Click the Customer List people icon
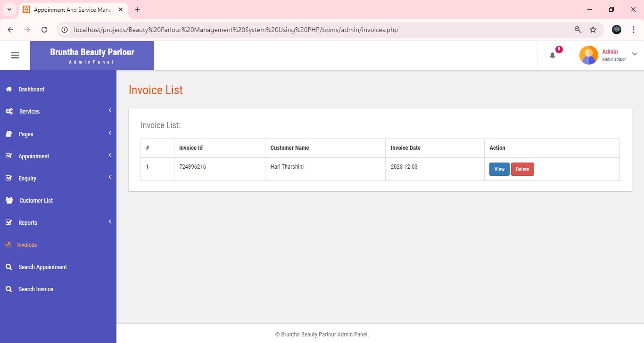This screenshot has height=343, width=644. (9, 200)
